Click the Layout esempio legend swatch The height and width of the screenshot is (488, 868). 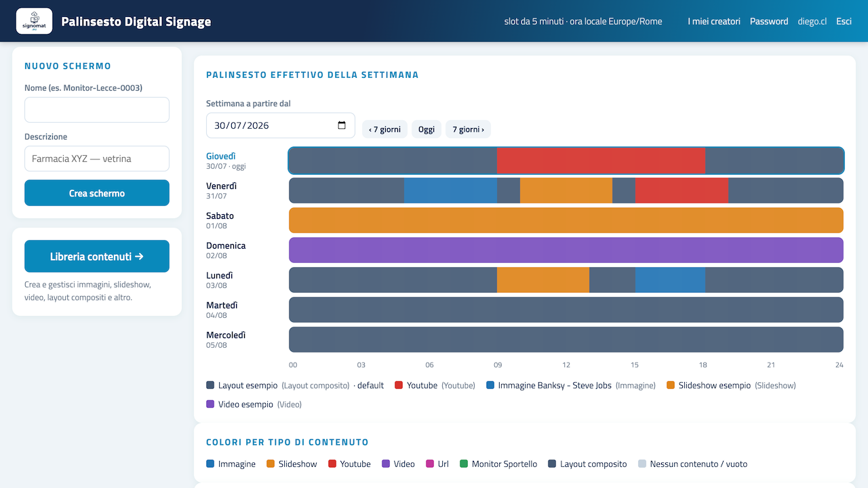[210, 385]
